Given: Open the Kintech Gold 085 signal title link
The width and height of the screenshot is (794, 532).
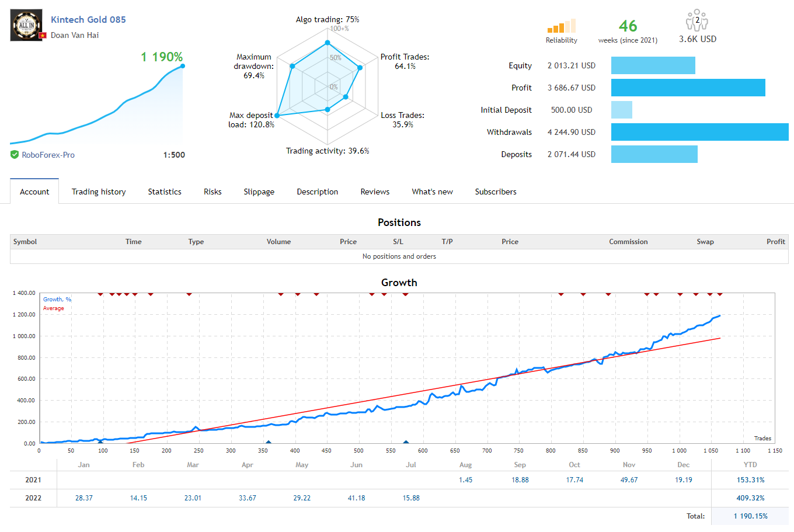Looking at the screenshot, I should point(88,19).
